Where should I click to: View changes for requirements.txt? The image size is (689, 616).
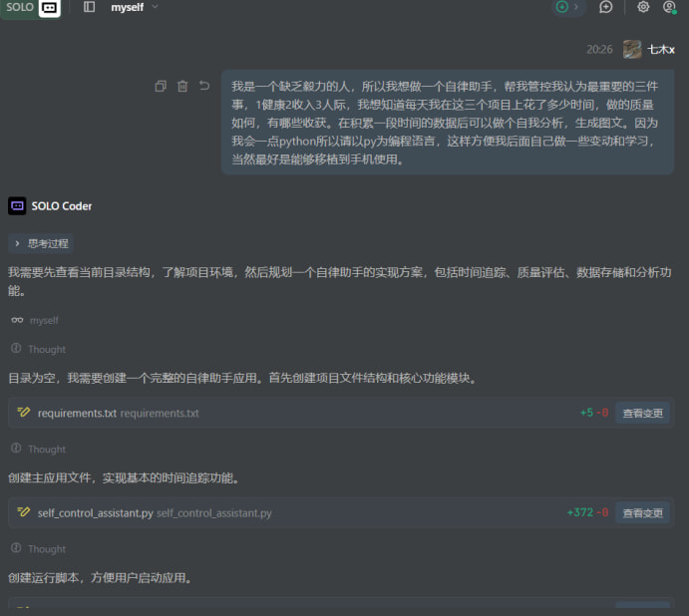pos(642,413)
